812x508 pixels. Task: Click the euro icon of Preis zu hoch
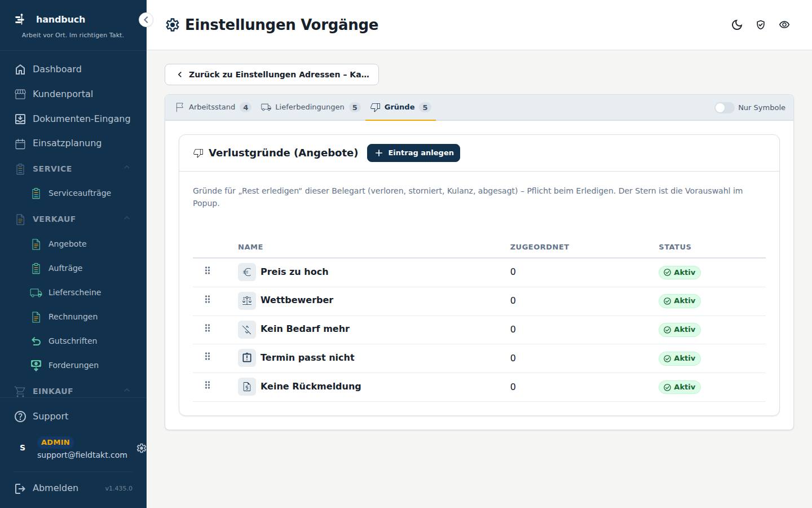click(247, 272)
